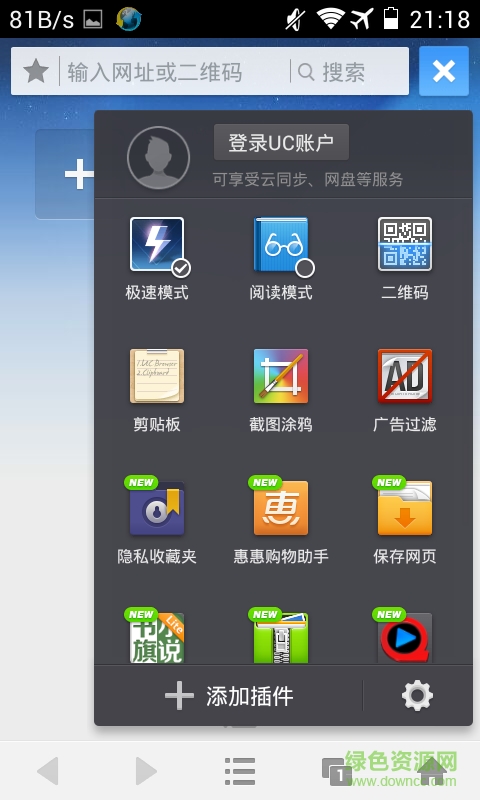
Task: Tap the Wi-Fi status icon
Action: (330, 19)
